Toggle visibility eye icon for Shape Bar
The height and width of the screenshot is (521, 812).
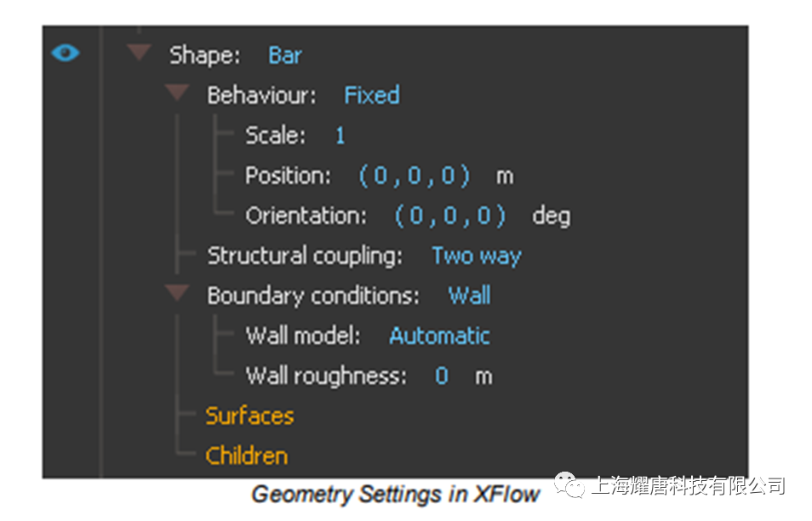(x=66, y=53)
